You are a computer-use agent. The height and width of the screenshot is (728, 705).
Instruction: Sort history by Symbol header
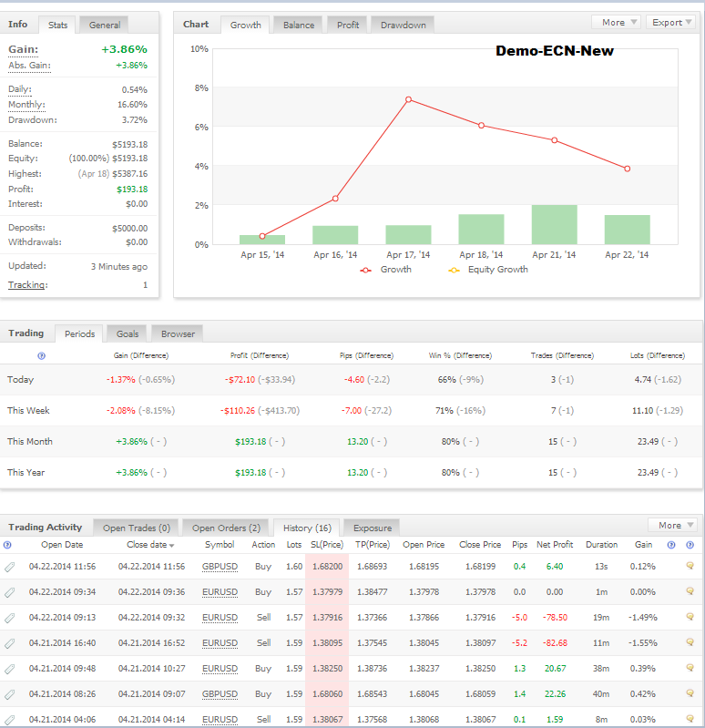220,545
